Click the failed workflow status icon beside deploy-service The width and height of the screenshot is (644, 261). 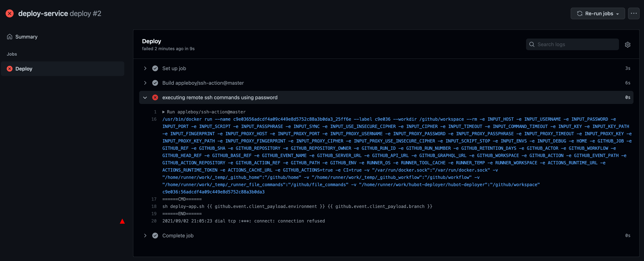click(x=10, y=13)
